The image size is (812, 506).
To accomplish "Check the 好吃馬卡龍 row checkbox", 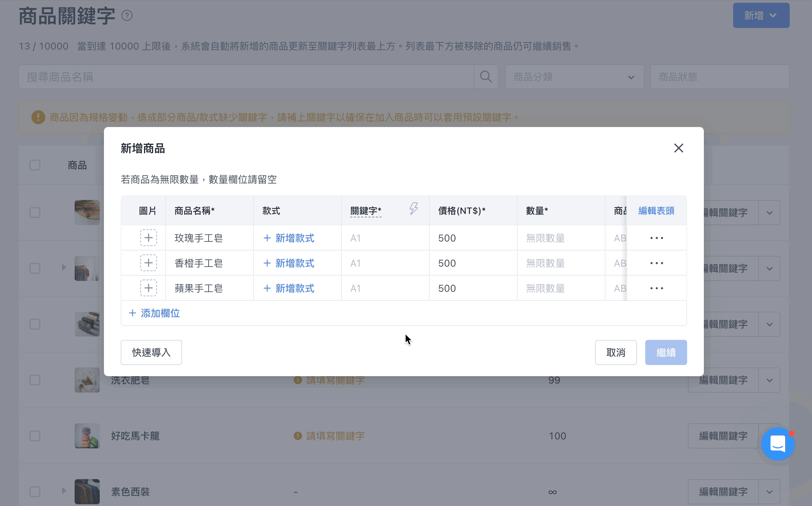I will [x=35, y=436].
